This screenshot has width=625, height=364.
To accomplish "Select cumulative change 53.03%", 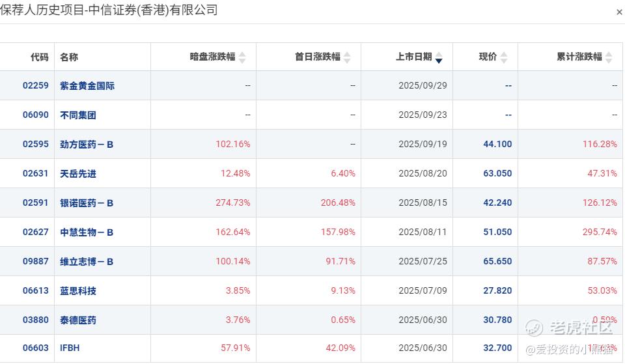I will point(602,290).
